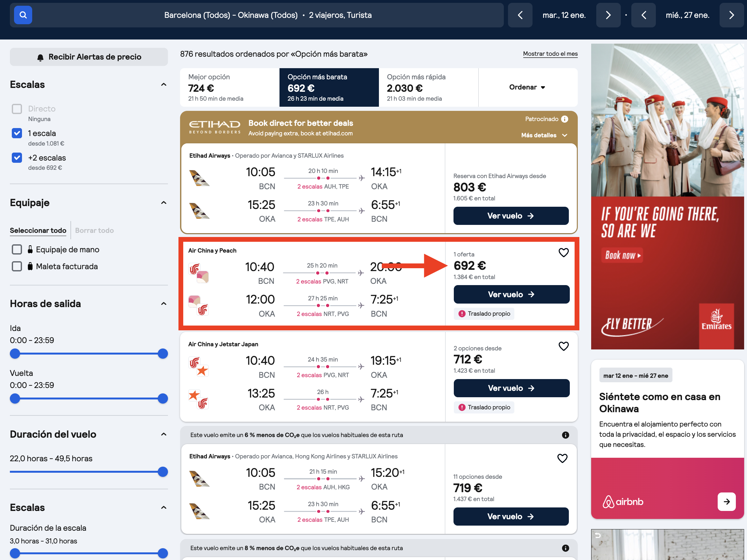The width and height of the screenshot is (747, 560).
Task: Go to next return date after mié., 27 ene.
Action: [731, 15]
